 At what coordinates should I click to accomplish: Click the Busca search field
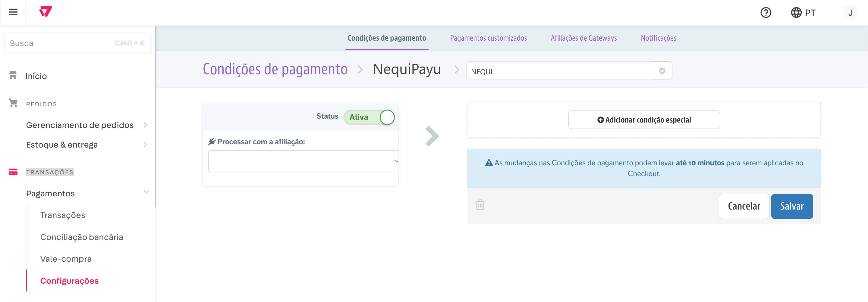click(78, 43)
